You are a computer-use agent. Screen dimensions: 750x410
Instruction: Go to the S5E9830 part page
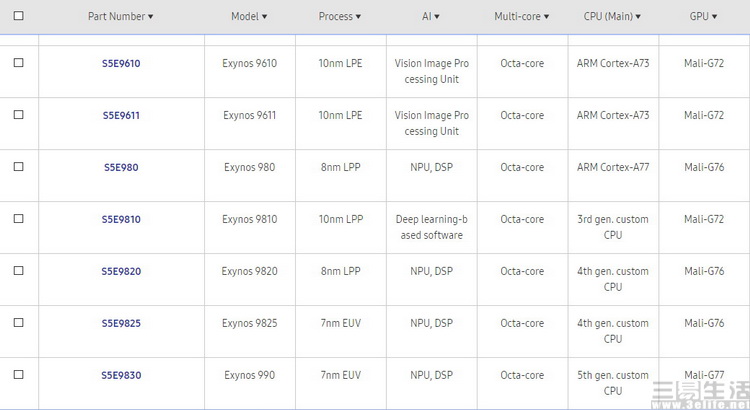(x=121, y=376)
